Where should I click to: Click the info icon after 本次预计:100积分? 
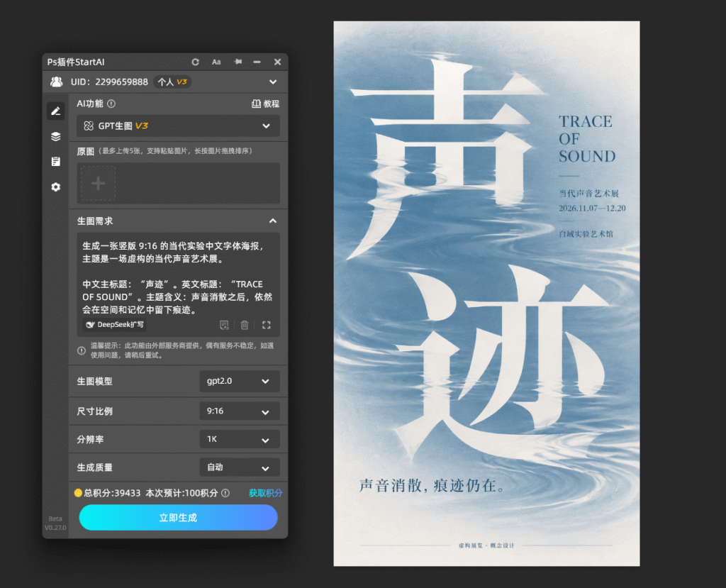225,493
